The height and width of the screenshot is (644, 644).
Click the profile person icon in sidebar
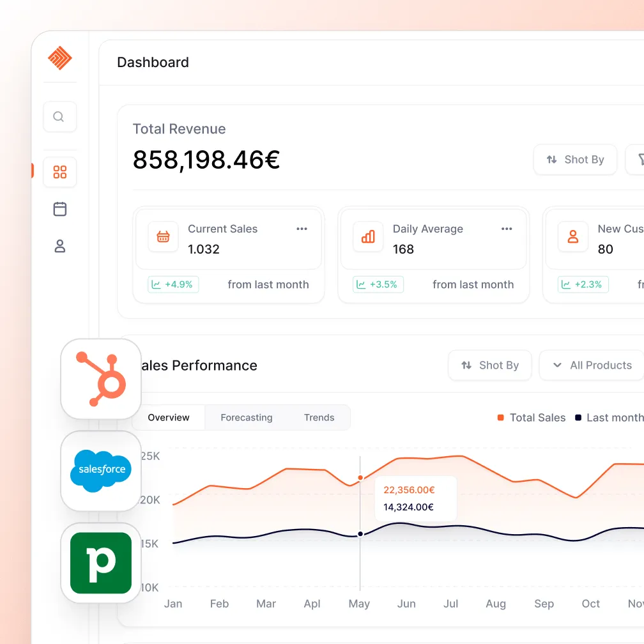click(59, 246)
